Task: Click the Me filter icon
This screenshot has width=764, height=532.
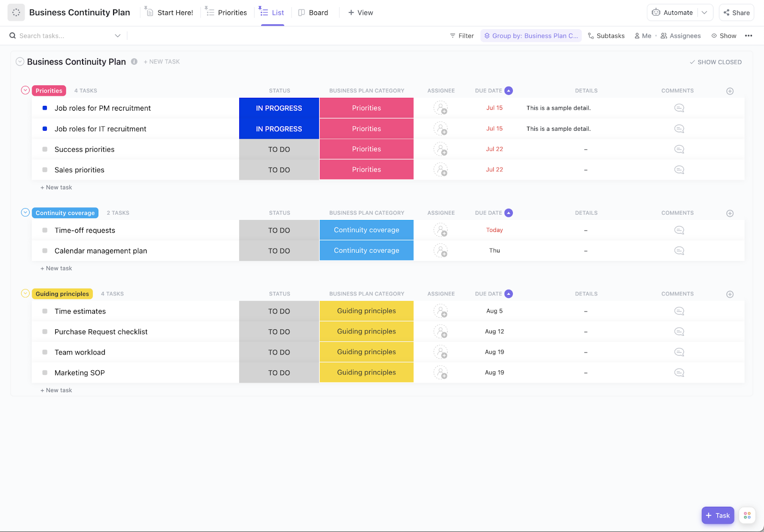Action: point(637,35)
